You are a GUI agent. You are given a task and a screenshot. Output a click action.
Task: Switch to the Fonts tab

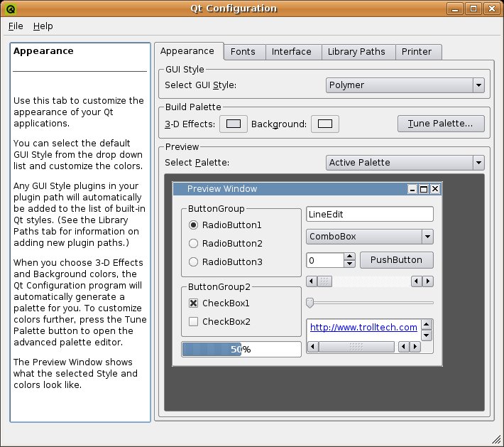[243, 52]
